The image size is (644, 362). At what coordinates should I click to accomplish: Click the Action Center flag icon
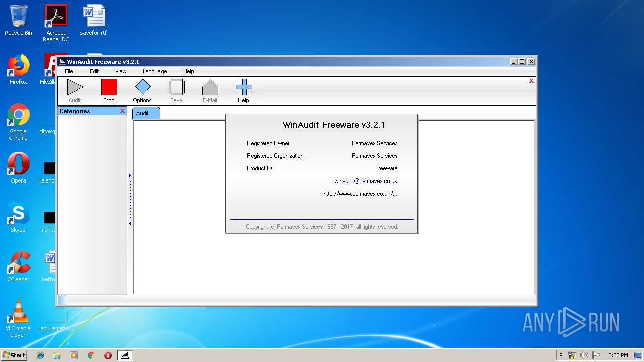click(x=596, y=355)
